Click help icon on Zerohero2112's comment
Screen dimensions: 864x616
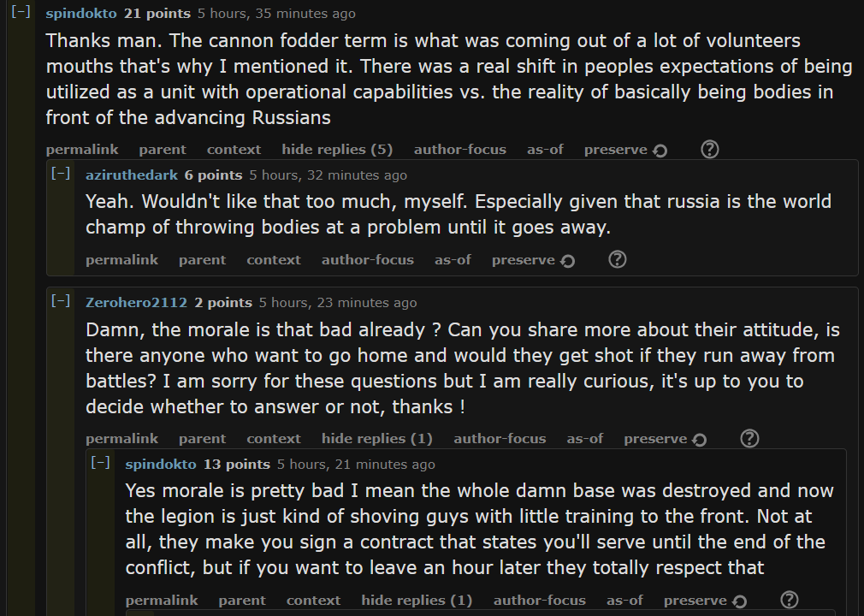click(x=749, y=439)
